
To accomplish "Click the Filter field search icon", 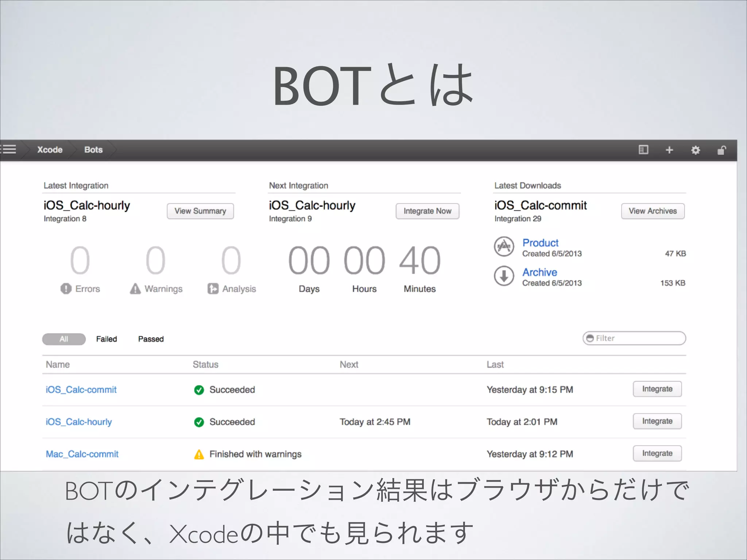I will coord(590,338).
